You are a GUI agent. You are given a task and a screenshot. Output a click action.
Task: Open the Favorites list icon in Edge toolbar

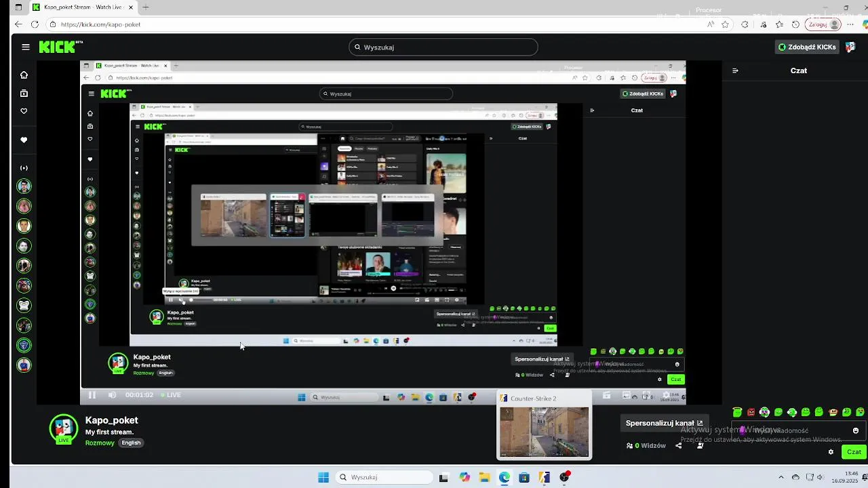pos(779,24)
